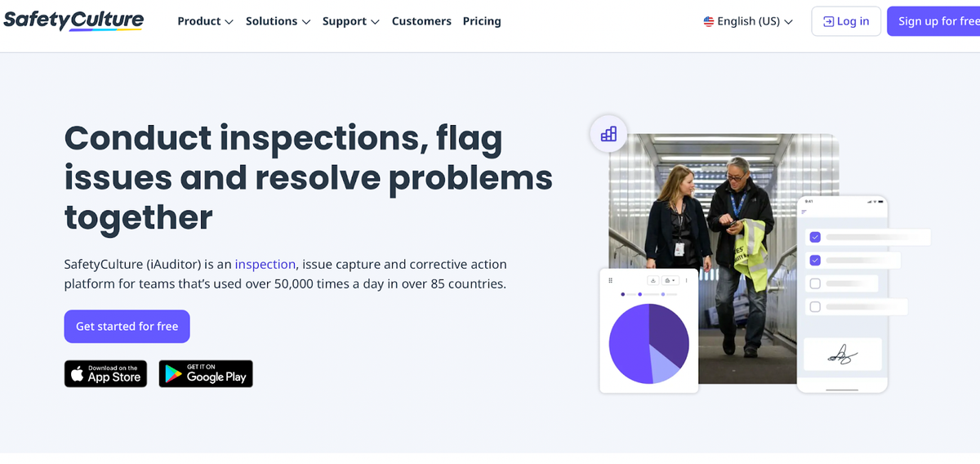Click the SafetyCulture logo

(x=73, y=21)
